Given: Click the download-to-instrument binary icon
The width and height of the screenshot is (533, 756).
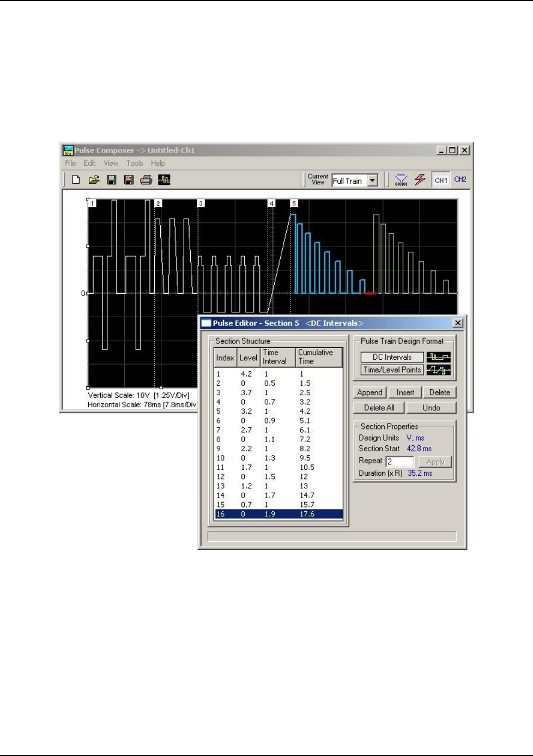Looking at the screenshot, I should point(401,180).
